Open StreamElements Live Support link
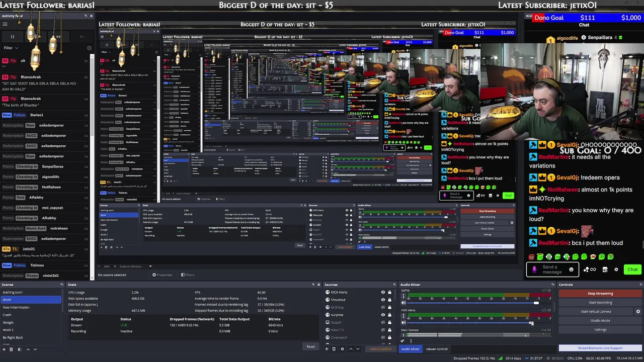The width and height of the screenshot is (644, 362). tap(600, 348)
